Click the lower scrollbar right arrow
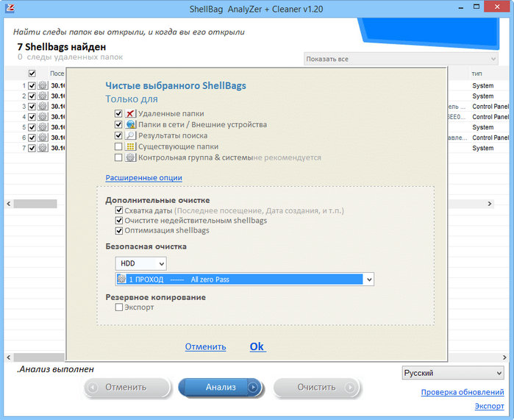 click(x=504, y=357)
